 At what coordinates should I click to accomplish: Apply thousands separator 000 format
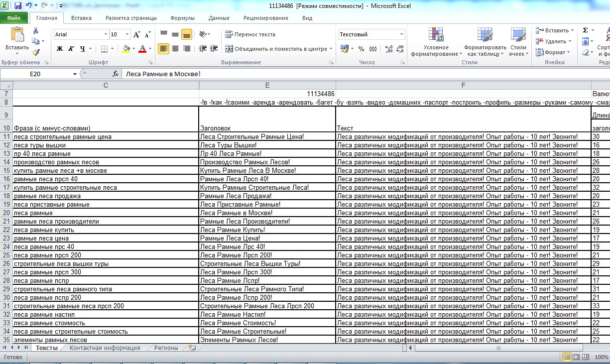tap(374, 49)
